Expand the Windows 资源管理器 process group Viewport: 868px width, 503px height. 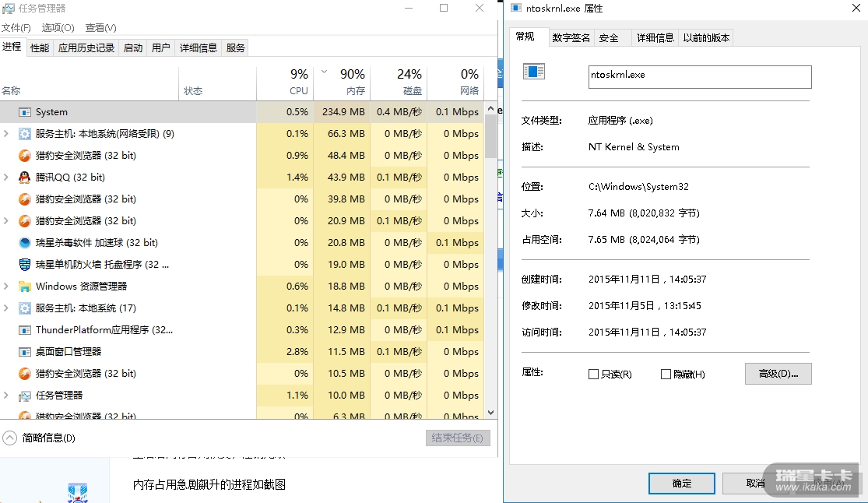tap(6, 287)
